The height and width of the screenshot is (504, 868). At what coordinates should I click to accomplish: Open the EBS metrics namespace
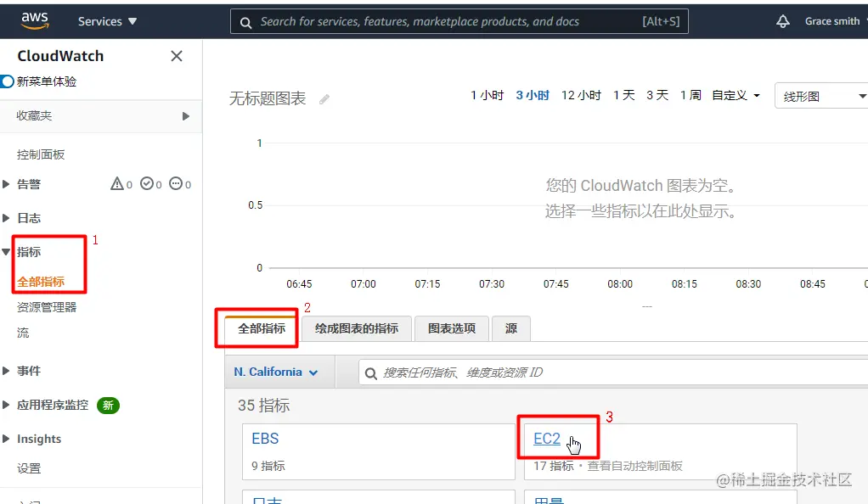pyautogui.click(x=265, y=439)
